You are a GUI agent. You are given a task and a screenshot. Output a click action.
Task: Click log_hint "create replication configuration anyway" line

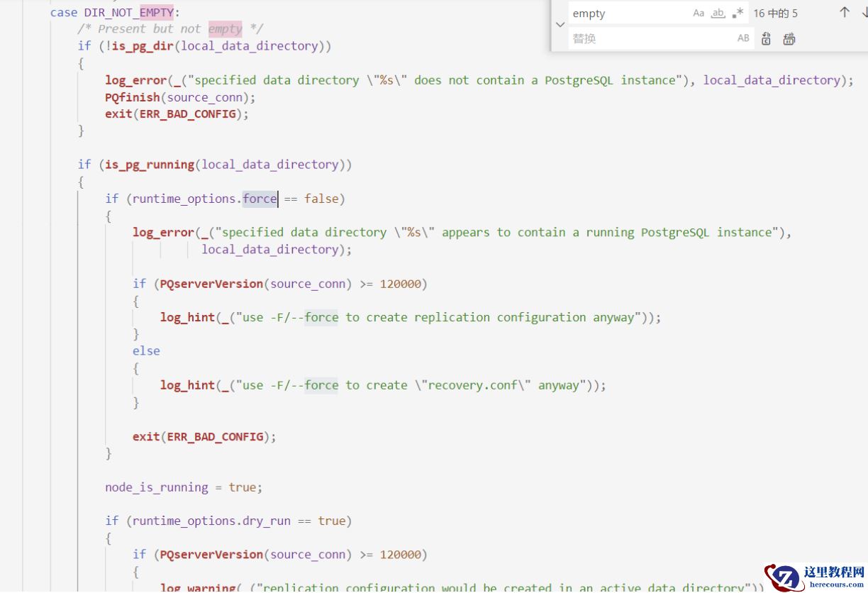411,318
